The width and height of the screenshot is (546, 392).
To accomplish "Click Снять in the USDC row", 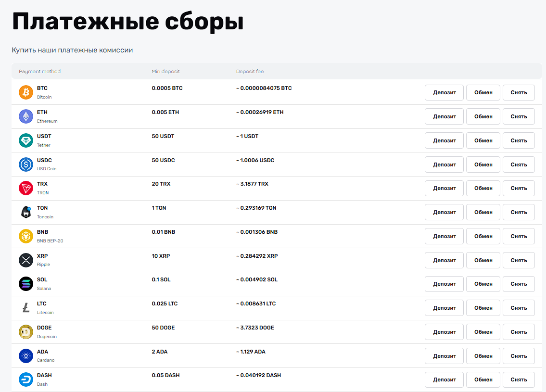I will point(519,164).
